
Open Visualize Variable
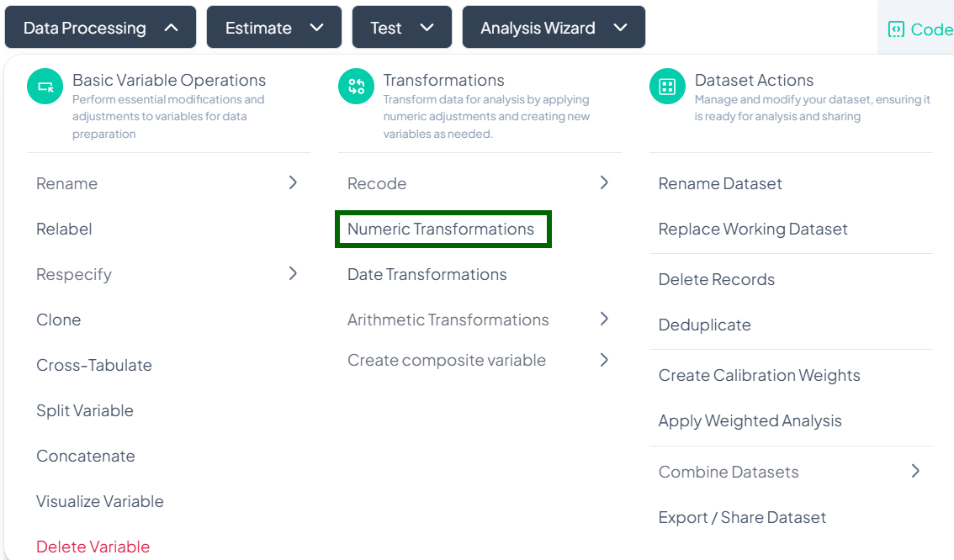coord(99,501)
